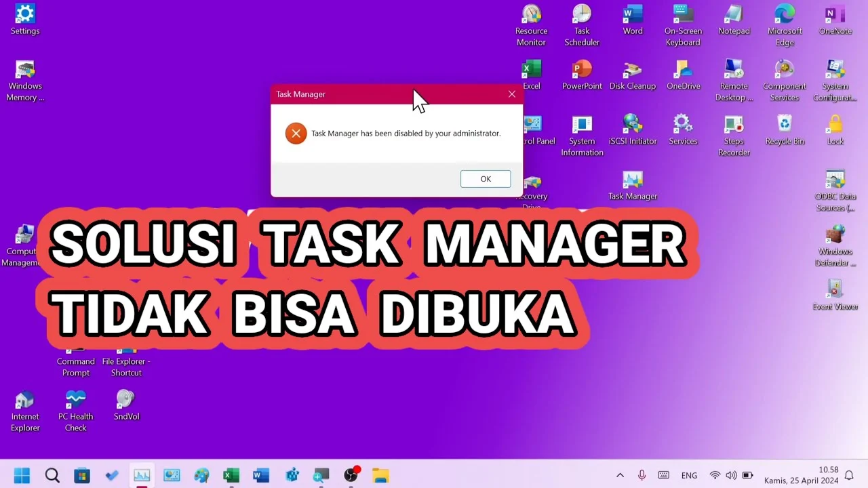868x488 pixels.
Task: Open Microsoft Store from the taskbar
Action: (x=82, y=475)
